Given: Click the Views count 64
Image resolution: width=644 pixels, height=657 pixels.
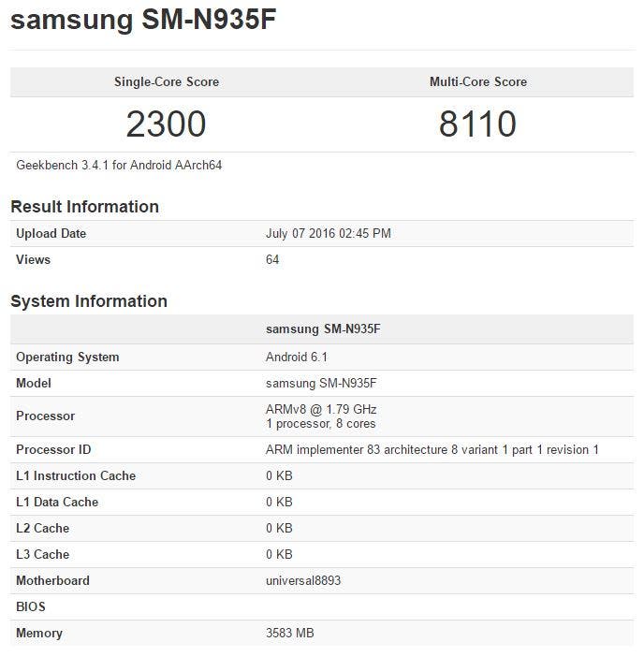Looking at the screenshot, I should pyautogui.click(x=272, y=259).
